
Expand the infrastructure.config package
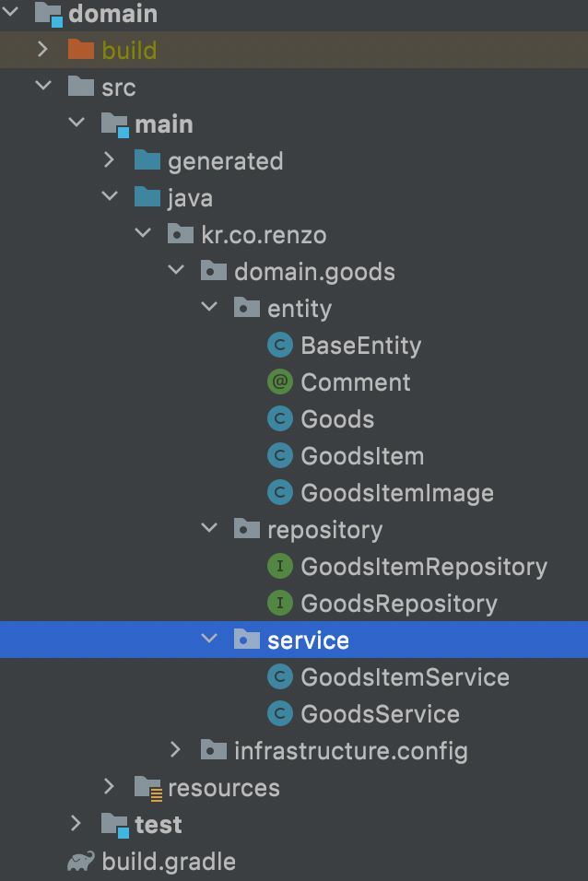[176, 750]
